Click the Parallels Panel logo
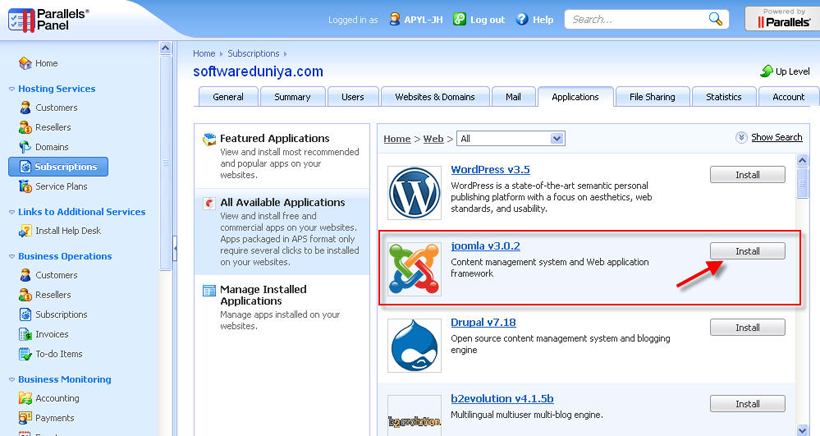820x436 pixels. point(48,20)
